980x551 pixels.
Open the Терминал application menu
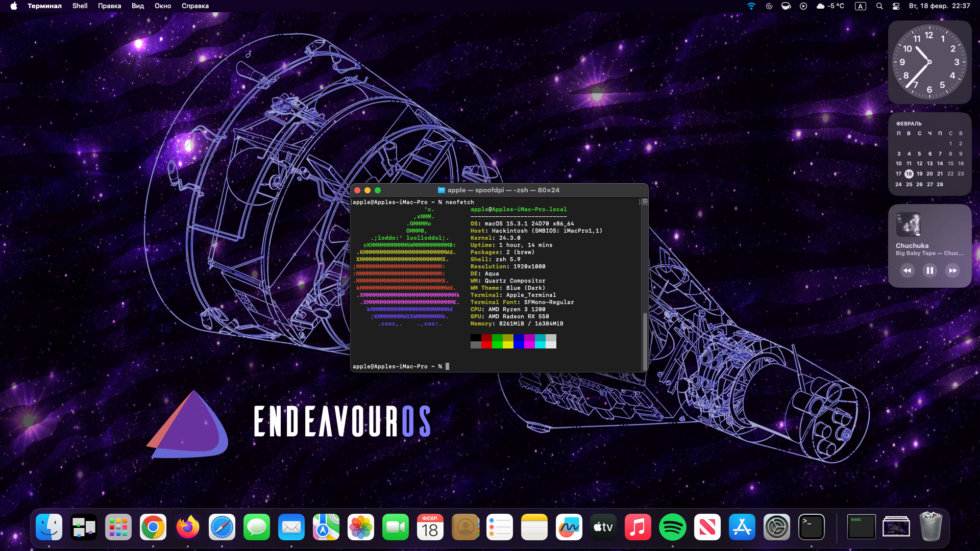[x=44, y=6]
